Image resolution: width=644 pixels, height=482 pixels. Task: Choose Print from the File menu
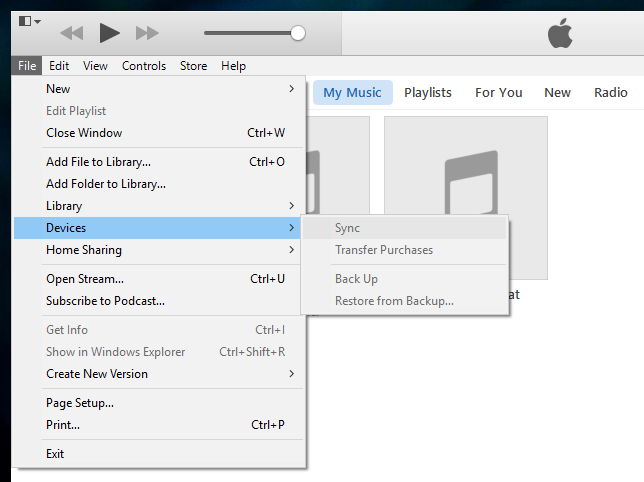(159, 425)
